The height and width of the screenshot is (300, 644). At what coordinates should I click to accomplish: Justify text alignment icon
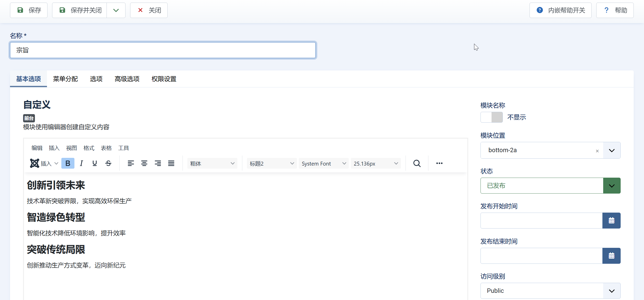(x=171, y=163)
